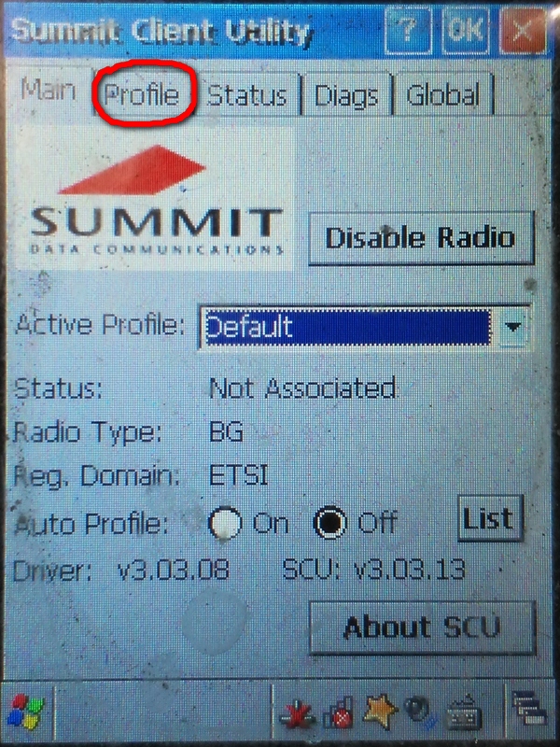Switch to the Profile tab

(142, 95)
